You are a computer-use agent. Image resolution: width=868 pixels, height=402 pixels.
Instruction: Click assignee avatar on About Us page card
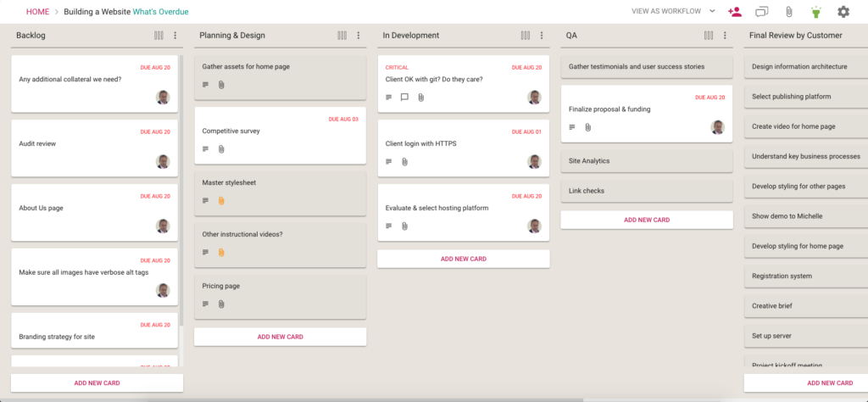(163, 226)
